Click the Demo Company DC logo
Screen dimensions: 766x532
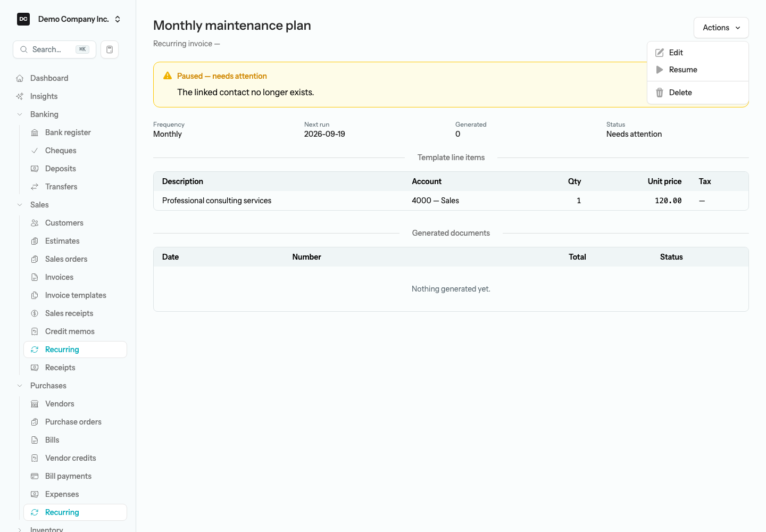(x=23, y=19)
